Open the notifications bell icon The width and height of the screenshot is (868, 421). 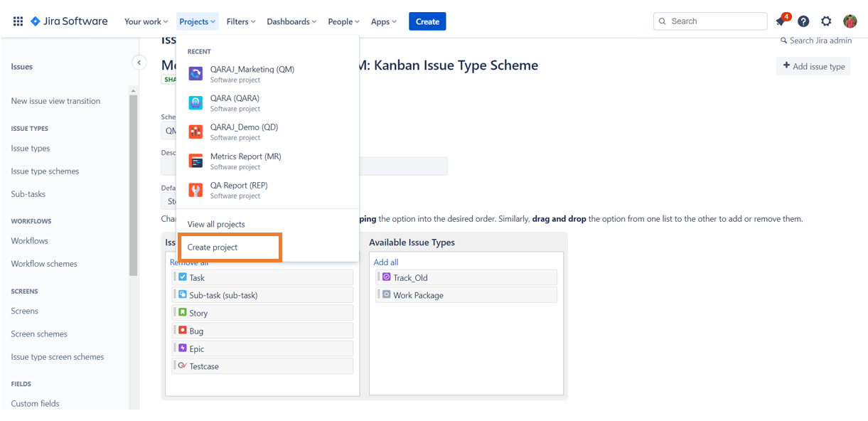point(781,21)
